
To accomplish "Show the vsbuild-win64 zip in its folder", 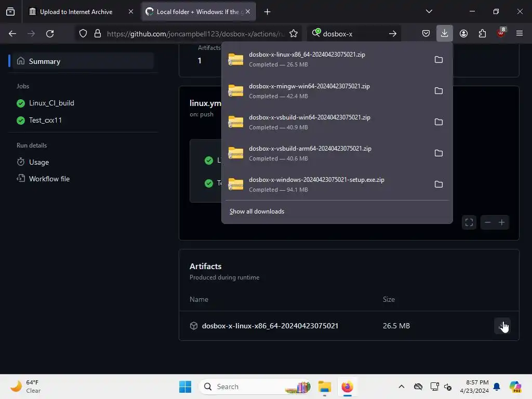I will (x=438, y=122).
